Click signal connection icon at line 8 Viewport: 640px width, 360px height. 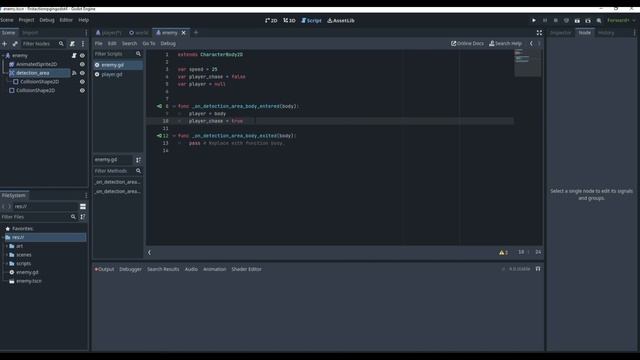point(159,107)
